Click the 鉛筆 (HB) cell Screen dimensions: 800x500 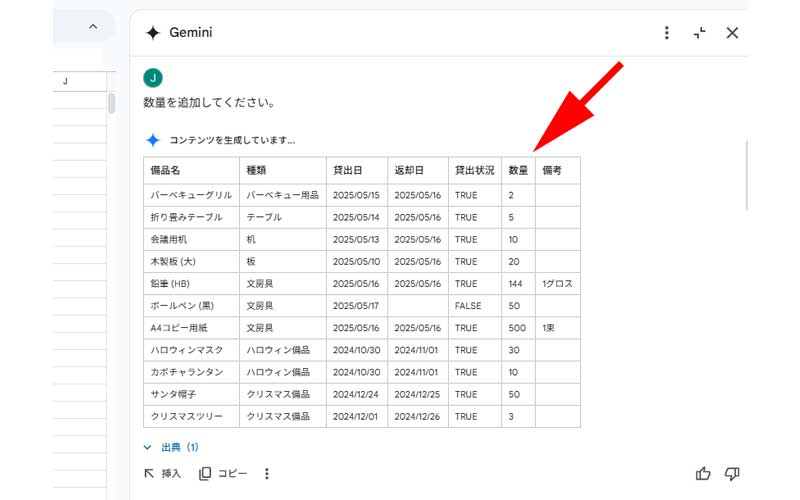[191, 284]
